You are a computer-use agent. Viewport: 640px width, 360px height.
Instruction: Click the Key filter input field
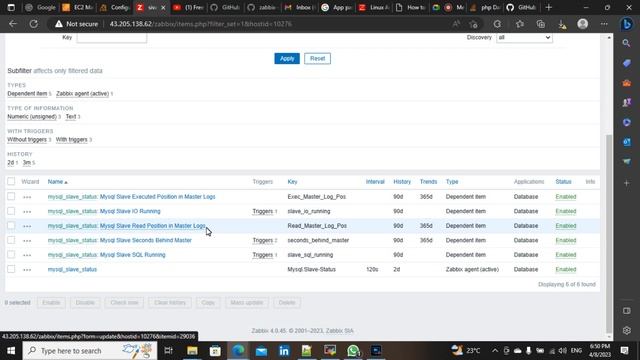click(x=111, y=38)
